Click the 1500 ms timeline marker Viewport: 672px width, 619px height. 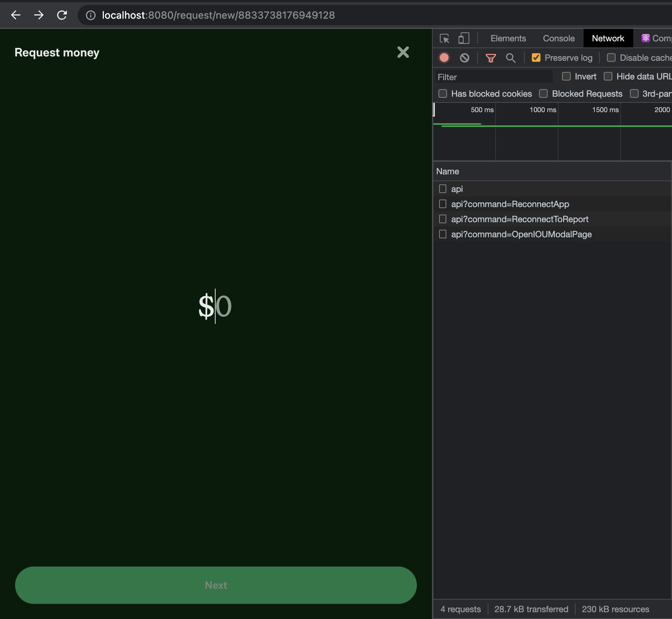click(605, 110)
